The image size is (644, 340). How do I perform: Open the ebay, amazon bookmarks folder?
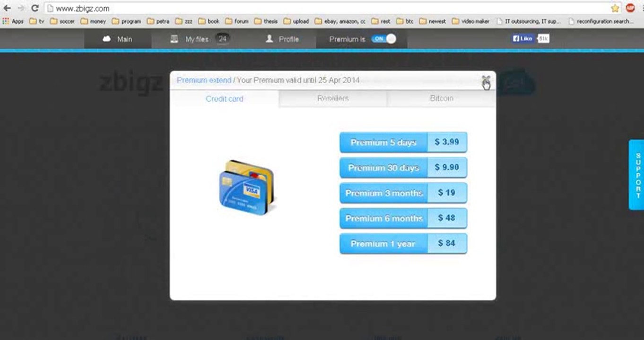(x=340, y=21)
